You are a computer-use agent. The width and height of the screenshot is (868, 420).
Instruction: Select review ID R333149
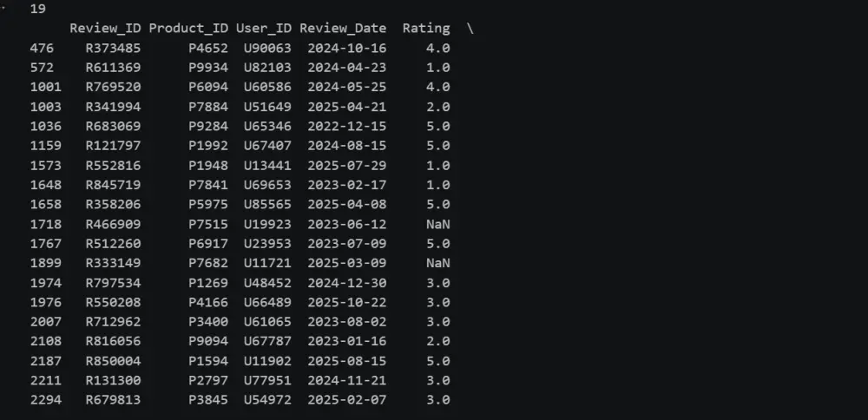[x=113, y=263]
